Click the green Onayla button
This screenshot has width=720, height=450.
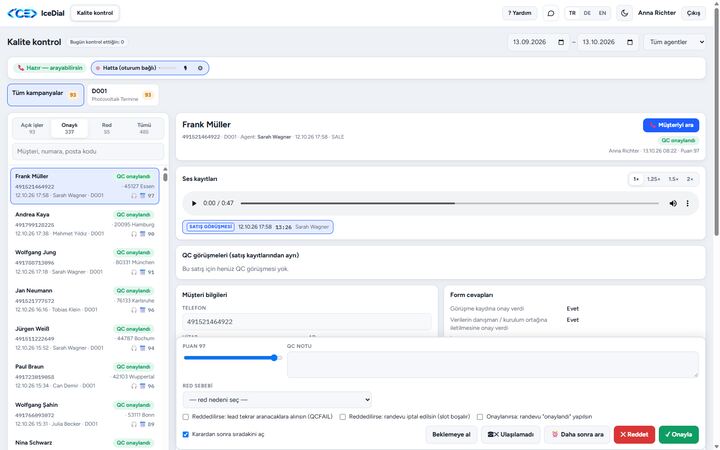click(679, 434)
